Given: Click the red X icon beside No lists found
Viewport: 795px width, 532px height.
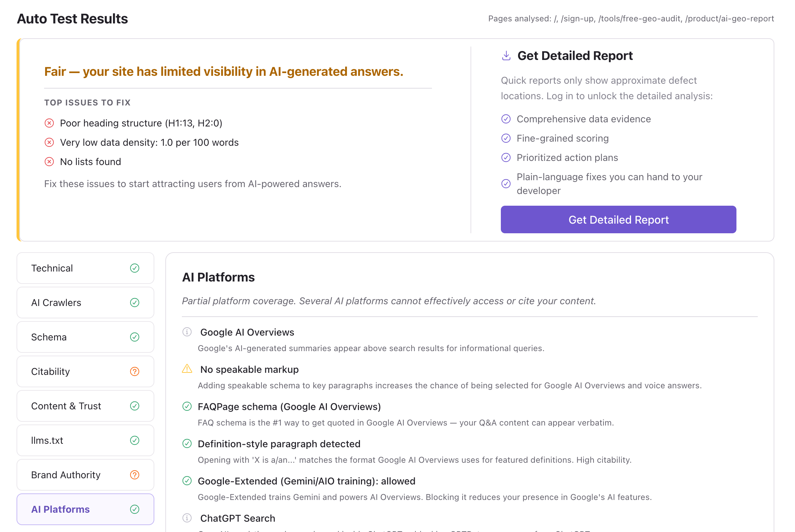Looking at the screenshot, I should coord(49,162).
